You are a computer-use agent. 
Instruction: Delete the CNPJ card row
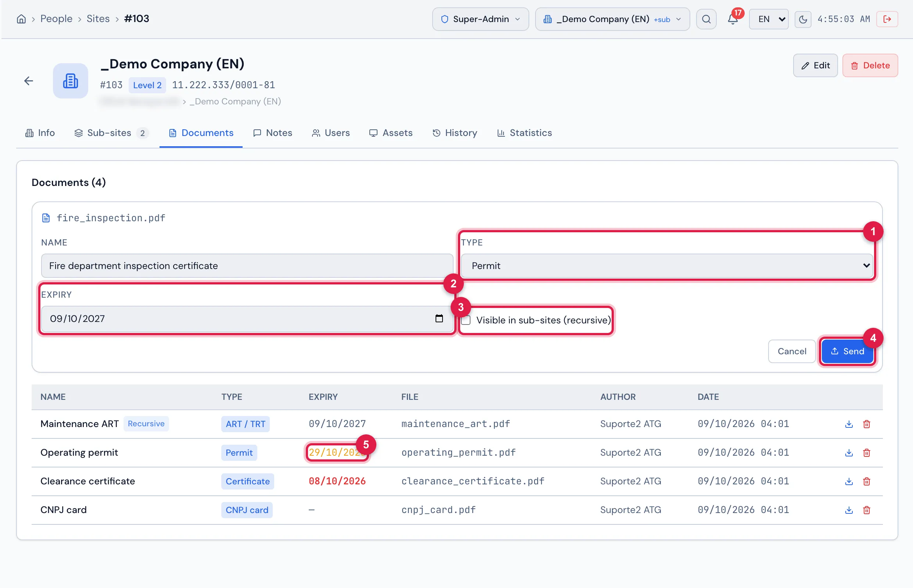pyautogui.click(x=866, y=510)
